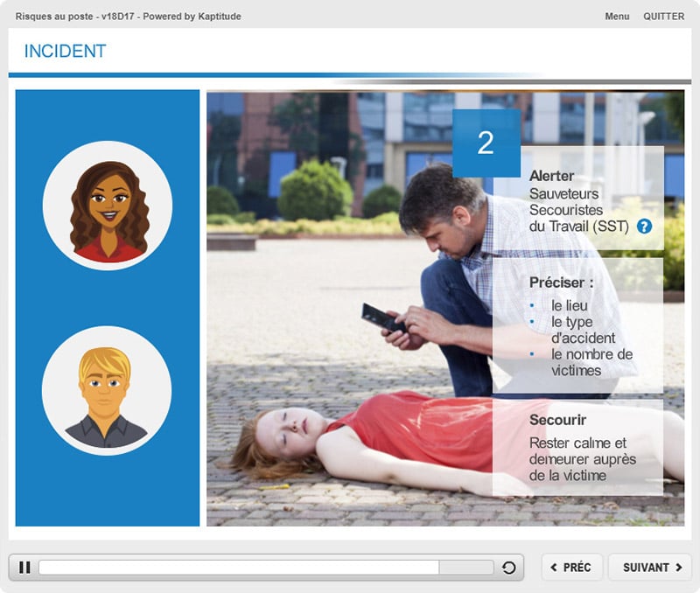Advance with the SUIVANT button
This screenshot has height=593, width=700.
[x=650, y=568]
